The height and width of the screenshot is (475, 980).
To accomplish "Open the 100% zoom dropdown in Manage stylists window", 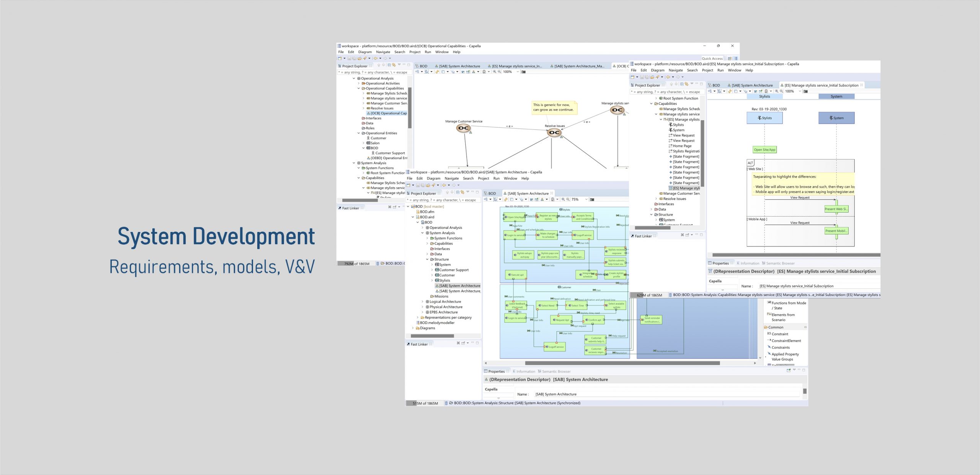I will tap(800, 91).
